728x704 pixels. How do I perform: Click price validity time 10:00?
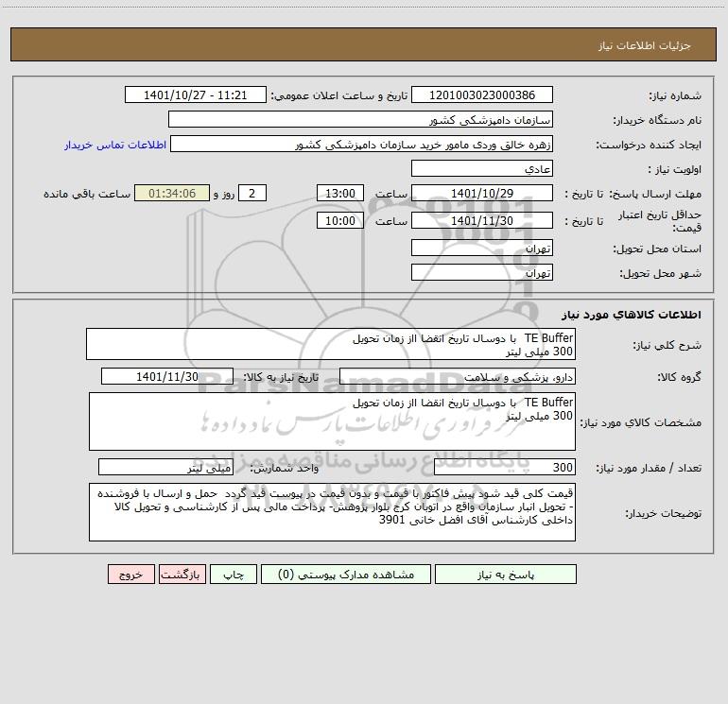(x=339, y=220)
